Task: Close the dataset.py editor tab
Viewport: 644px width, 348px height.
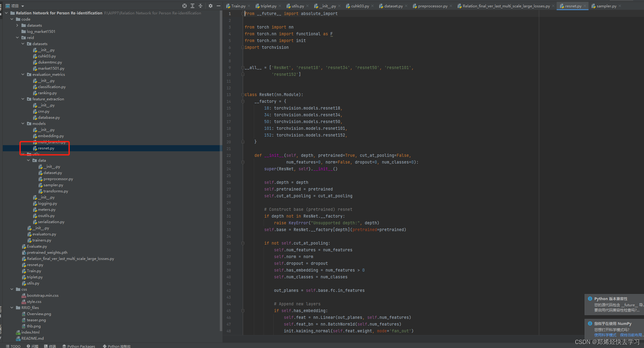Action: tap(406, 6)
